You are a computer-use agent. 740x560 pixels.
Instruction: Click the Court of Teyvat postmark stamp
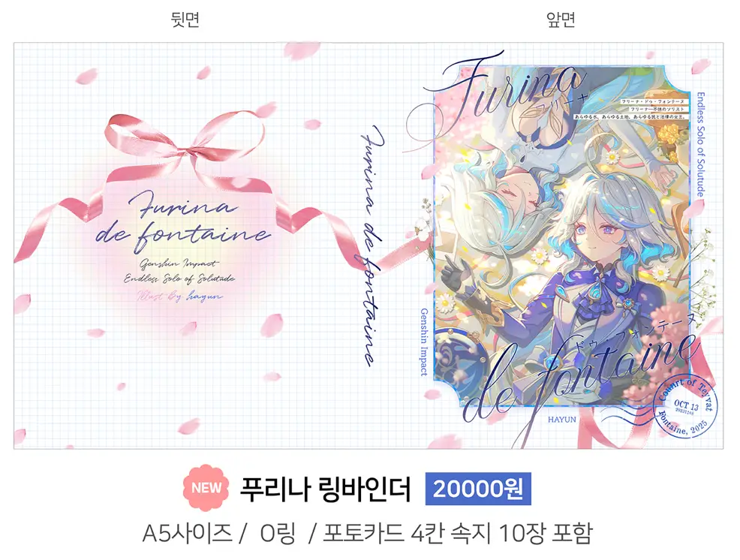pos(687,405)
